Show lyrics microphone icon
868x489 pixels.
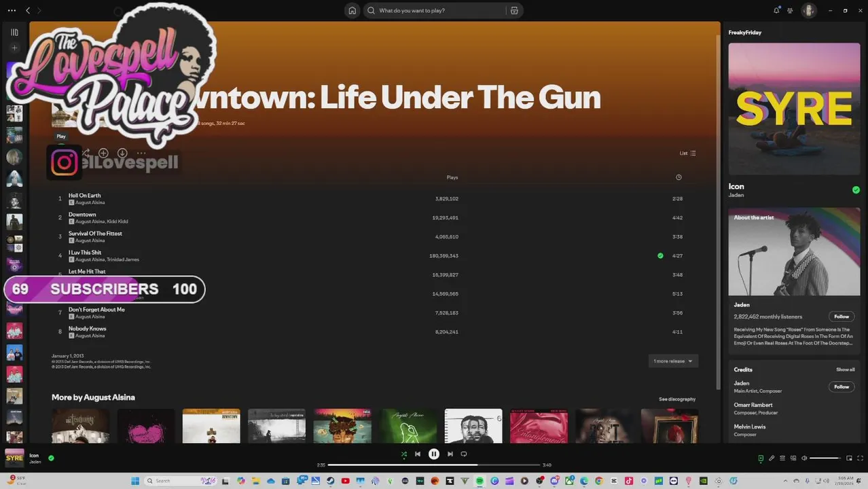point(772,458)
